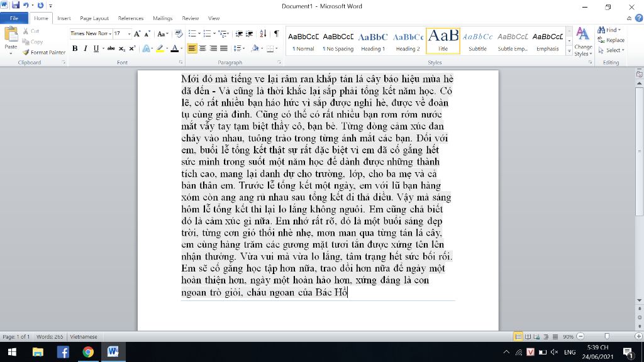
Task: Click Grow Font icon
Action: 137,34
